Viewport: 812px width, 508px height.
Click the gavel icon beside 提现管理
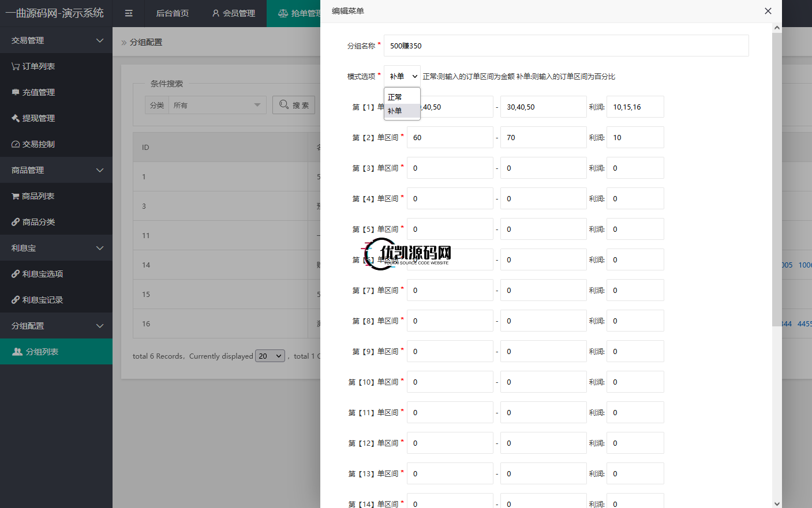click(16, 118)
